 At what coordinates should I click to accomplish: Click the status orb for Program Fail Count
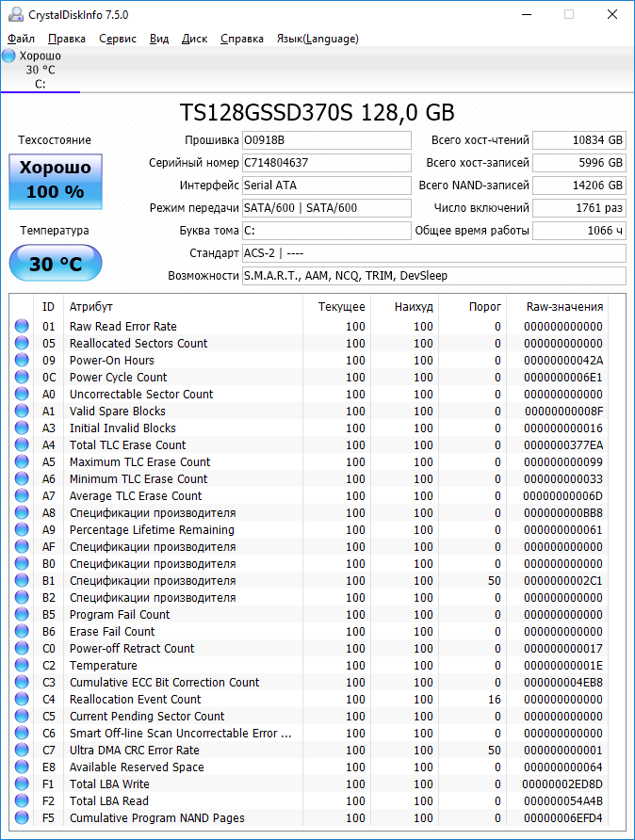click(22, 614)
